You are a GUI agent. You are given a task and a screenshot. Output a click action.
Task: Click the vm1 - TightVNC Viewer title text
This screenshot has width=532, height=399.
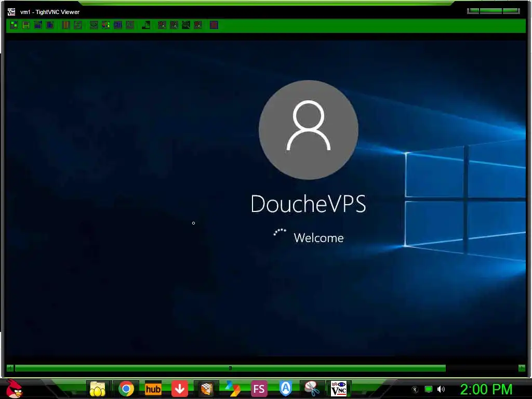click(x=50, y=12)
